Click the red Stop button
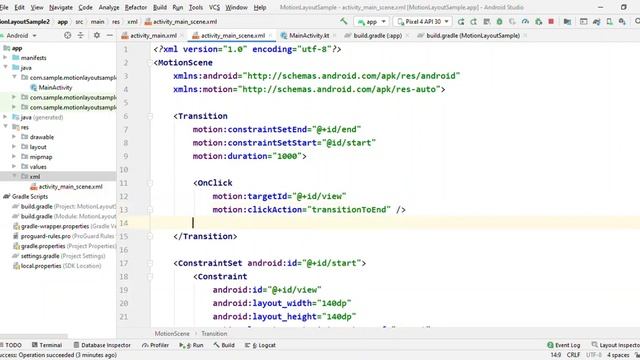Screen dimensions: 640x360 coord(551,21)
